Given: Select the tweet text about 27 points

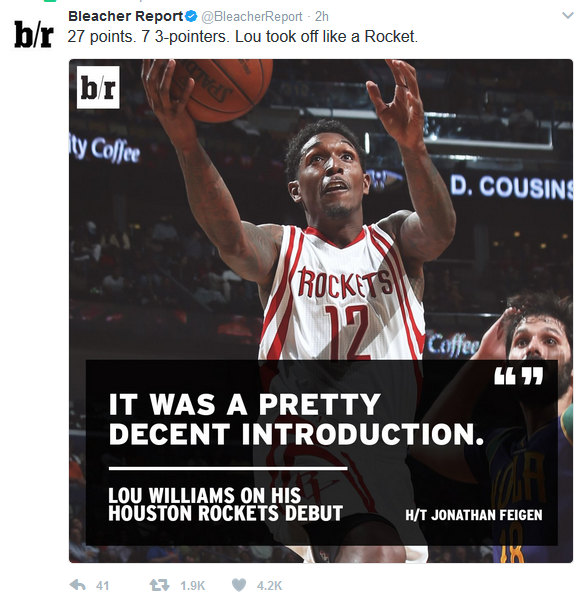Looking at the screenshot, I should coord(243,37).
